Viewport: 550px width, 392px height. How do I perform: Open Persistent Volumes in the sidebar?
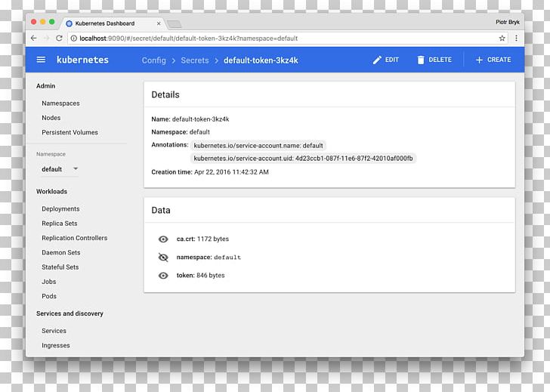[x=70, y=132]
